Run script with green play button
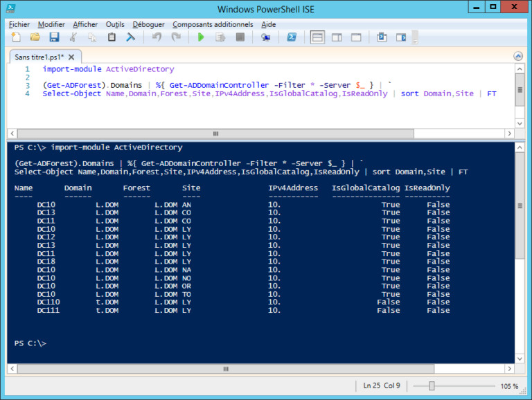This screenshot has height=400, width=532. pyautogui.click(x=201, y=37)
